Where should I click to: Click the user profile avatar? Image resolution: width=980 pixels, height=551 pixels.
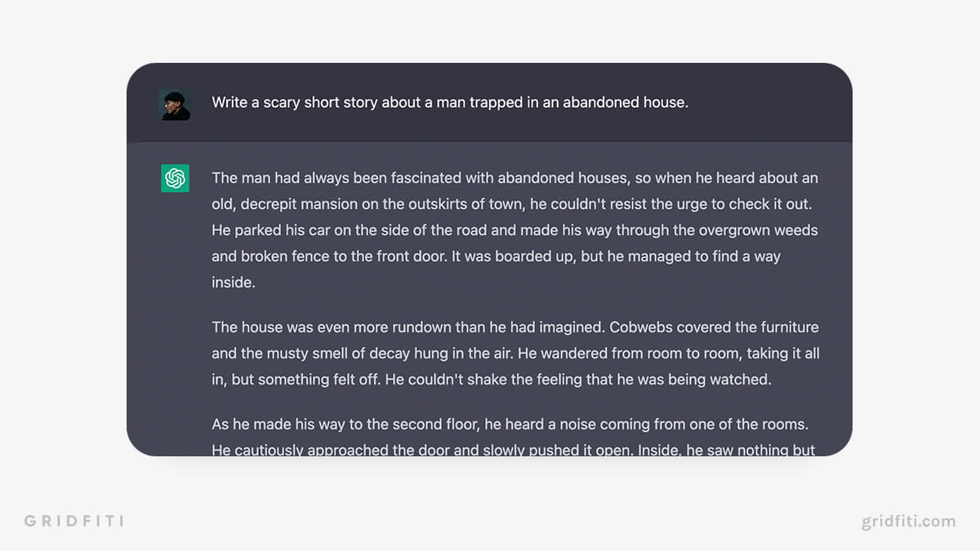(175, 104)
